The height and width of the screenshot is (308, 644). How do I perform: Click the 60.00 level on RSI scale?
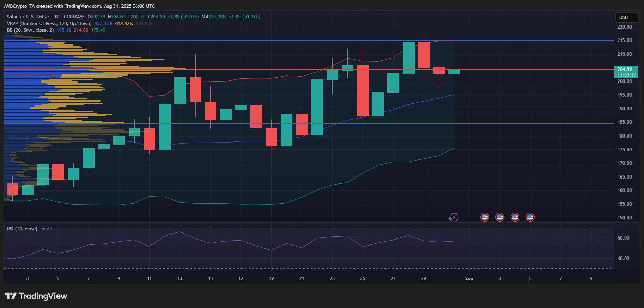(623, 238)
